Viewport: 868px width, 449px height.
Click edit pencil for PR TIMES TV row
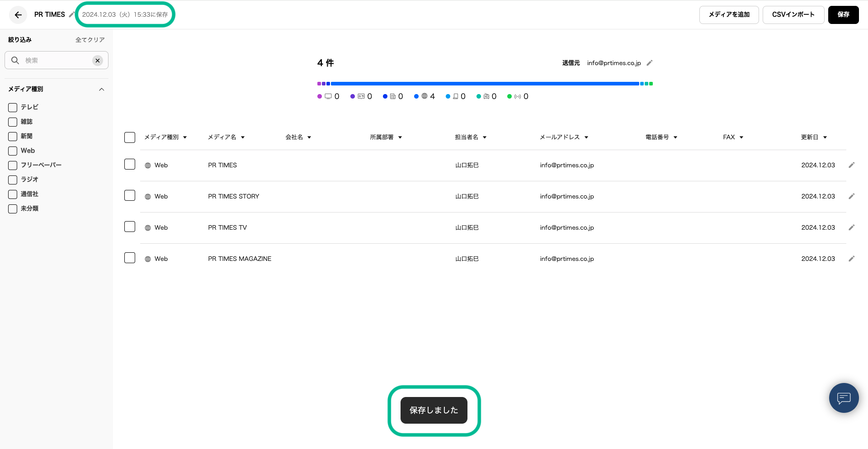[851, 227]
